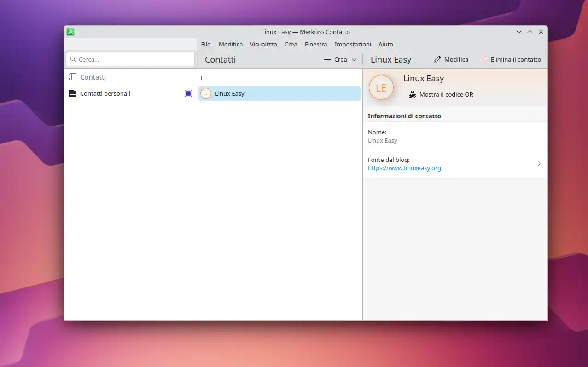Open the https://www.linuxeasy.org link
Screen dimensions: 588x367
click(x=404, y=168)
